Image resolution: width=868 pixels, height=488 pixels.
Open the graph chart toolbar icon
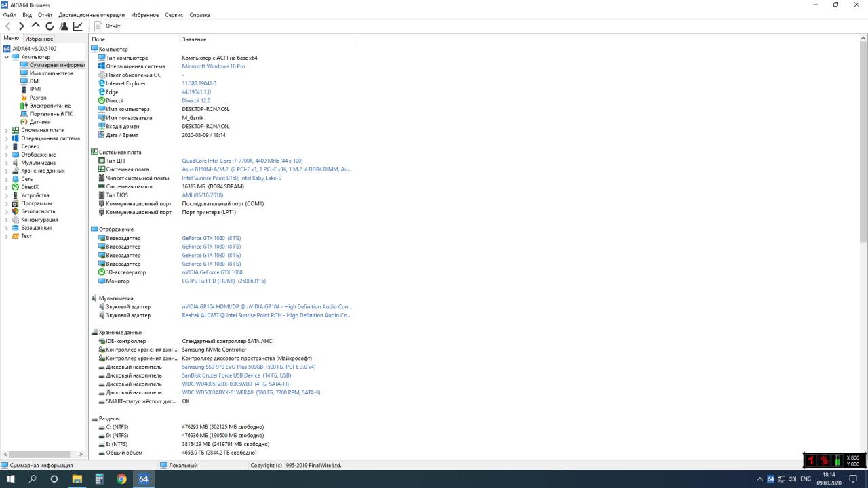(77, 26)
